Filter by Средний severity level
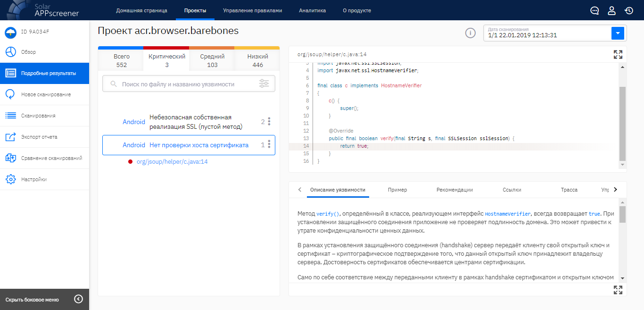 [x=212, y=60]
